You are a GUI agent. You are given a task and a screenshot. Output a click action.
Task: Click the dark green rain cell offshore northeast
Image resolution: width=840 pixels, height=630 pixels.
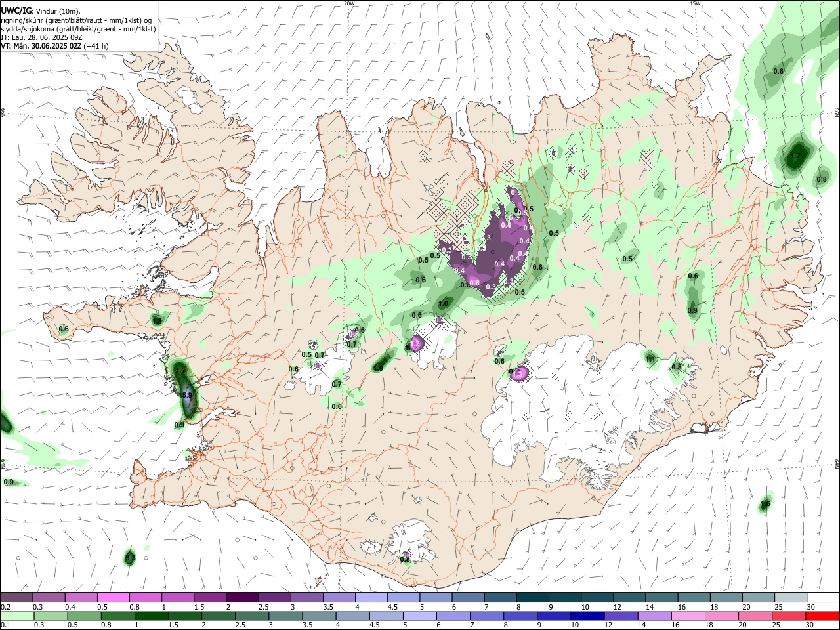[x=796, y=156]
